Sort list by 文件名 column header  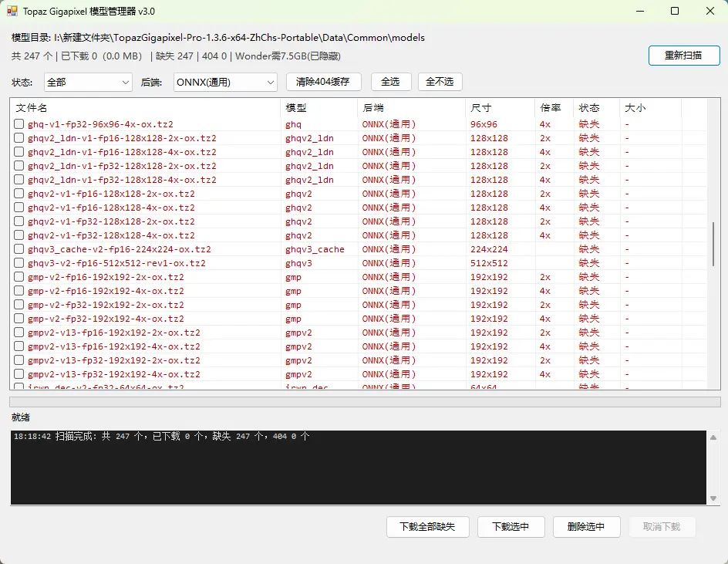tap(145, 108)
